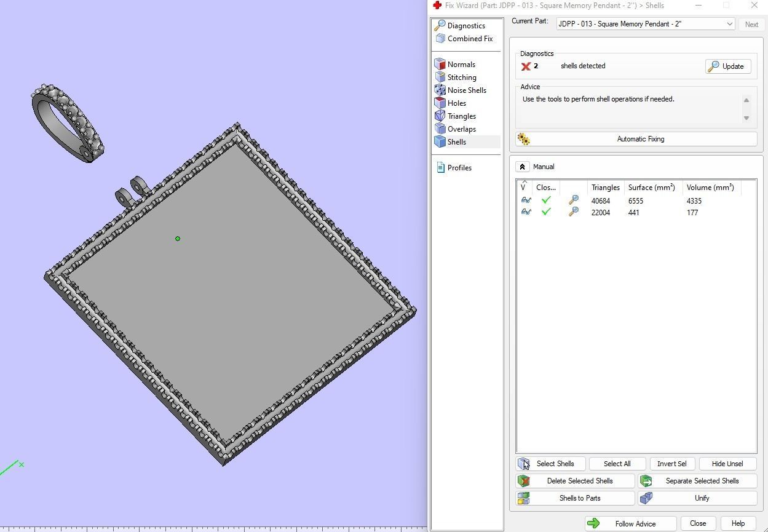Click the red X shells-detected icon

[526, 66]
